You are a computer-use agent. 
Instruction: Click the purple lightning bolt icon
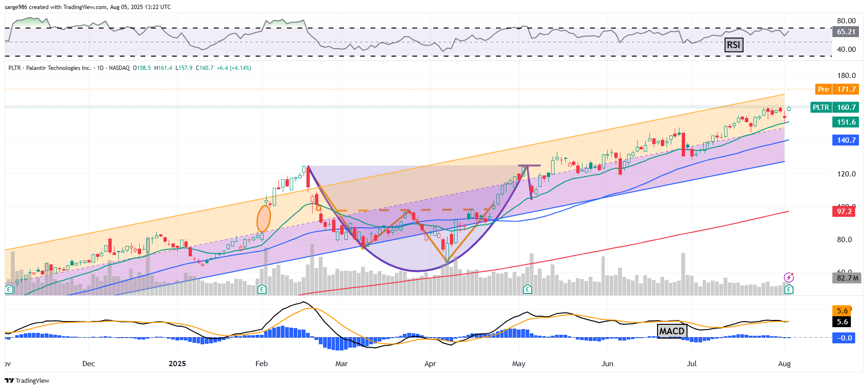[789, 277]
